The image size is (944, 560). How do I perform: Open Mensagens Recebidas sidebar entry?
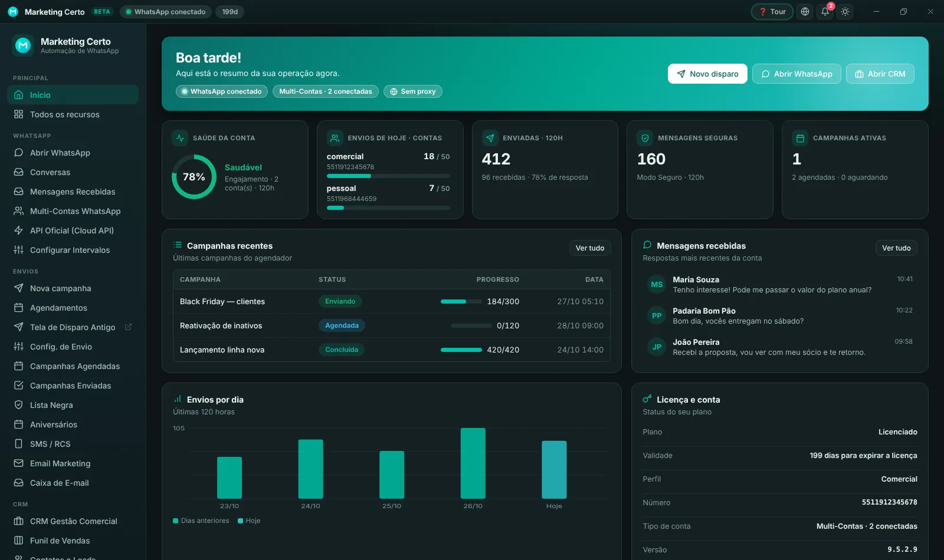click(x=73, y=192)
